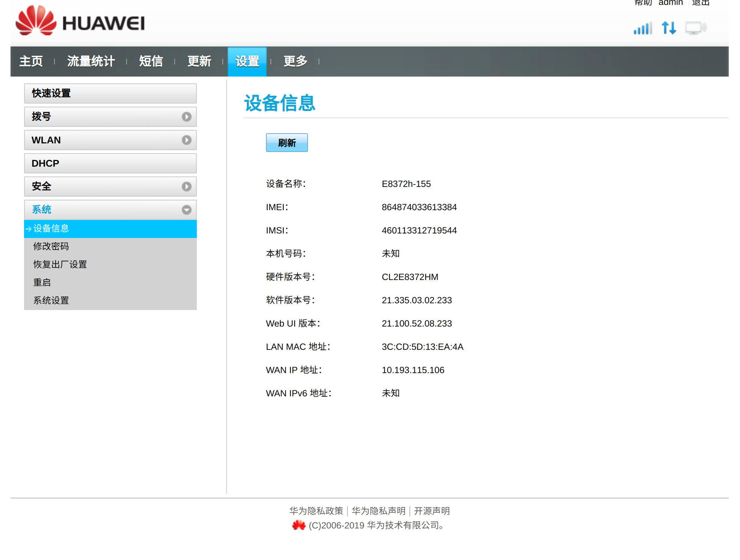Expand the WLAN section arrow
The width and height of the screenshot is (740, 560).
[186, 140]
